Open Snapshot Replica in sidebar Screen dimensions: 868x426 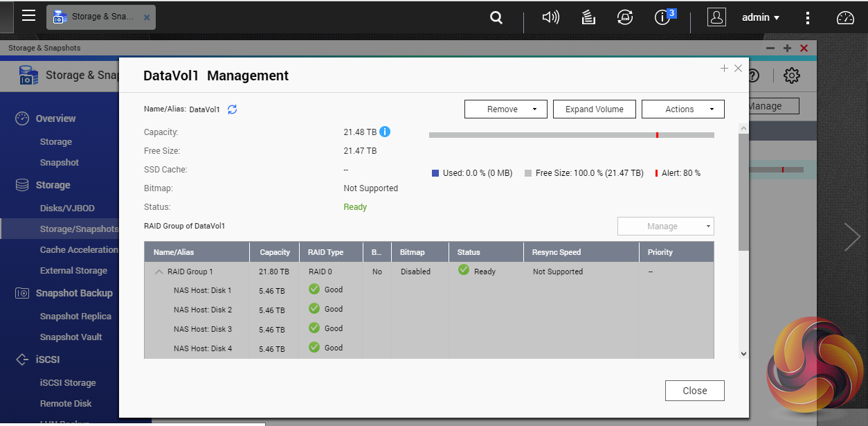tap(75, 316)
